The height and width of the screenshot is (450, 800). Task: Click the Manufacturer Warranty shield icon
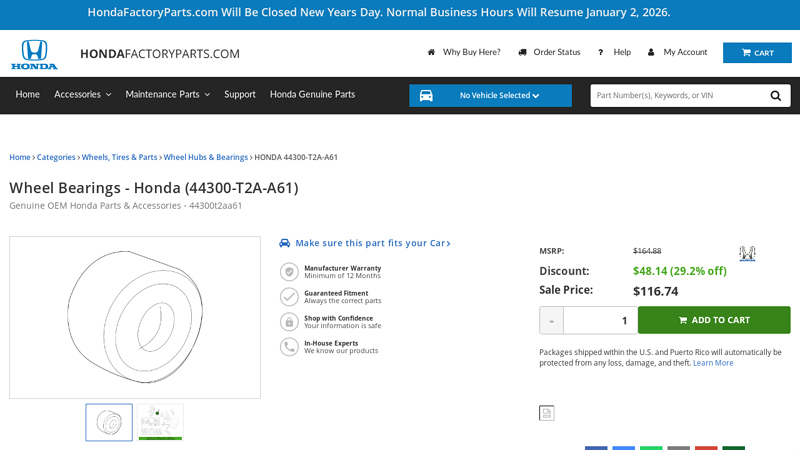[x=289, y=271]
